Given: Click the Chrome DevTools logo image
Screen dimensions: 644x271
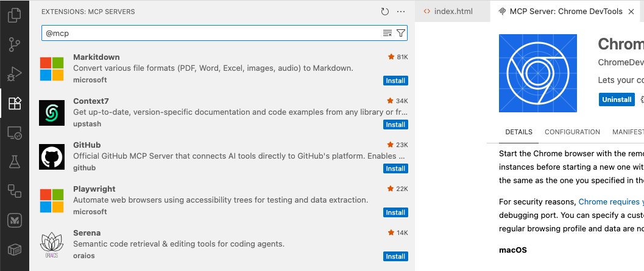Looking at the screenshot, I should (537, 73).
